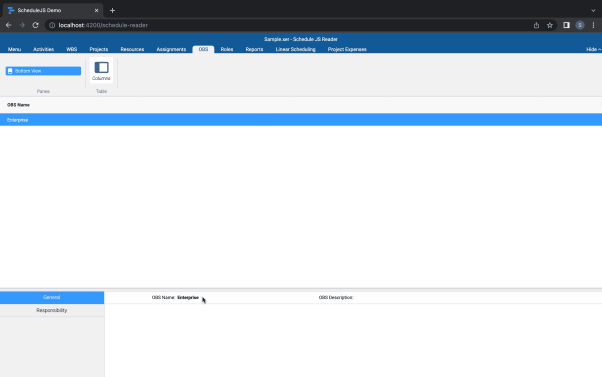Screen dimensions: 602x377
Task: Select the General details tab
Action: pos(52,298)
